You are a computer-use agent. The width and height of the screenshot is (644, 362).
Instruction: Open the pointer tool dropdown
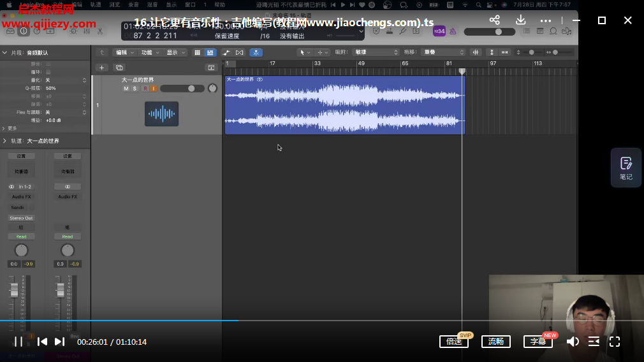coord(305,52)
